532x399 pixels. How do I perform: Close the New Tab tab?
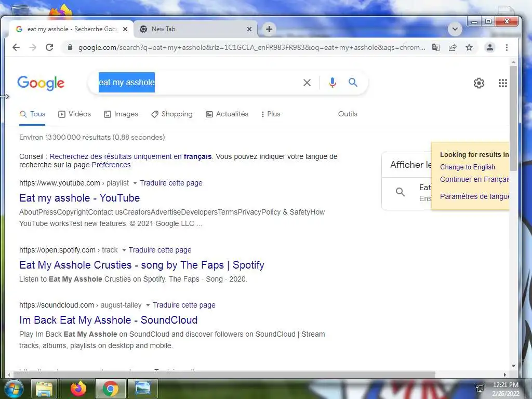pos(249,29)
